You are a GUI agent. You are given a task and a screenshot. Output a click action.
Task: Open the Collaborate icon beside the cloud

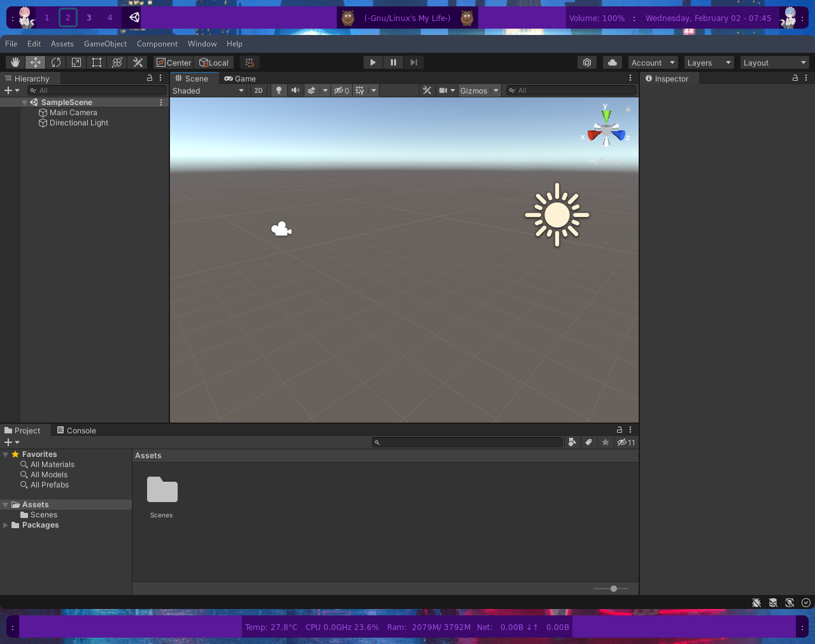tap(587, 62)
